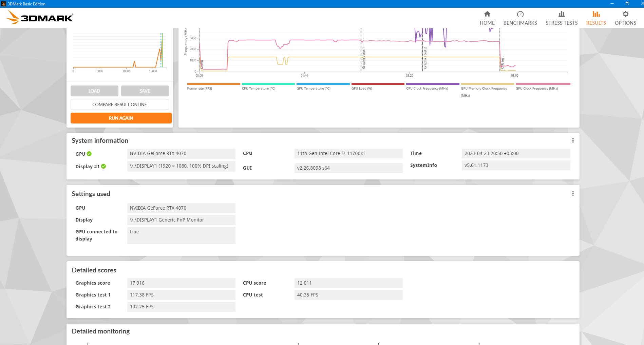Click the DISPLAY1 1920 × 1080 field
The height and width of the screenshot is (345, 644).
[181, 166]
